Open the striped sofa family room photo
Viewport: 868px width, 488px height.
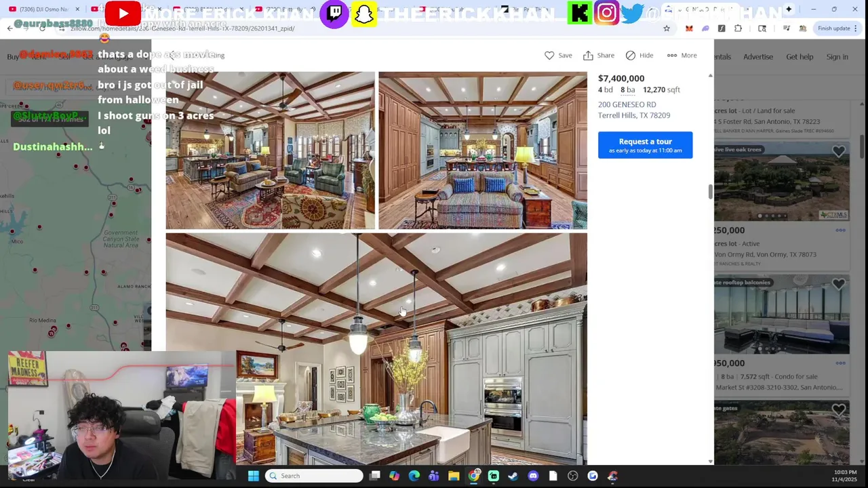[x=483, y=150]
